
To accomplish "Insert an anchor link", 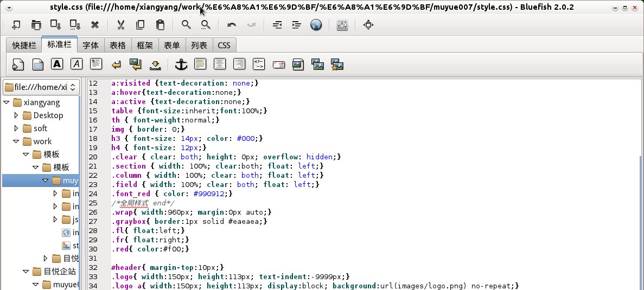I will tap(181, 65).
